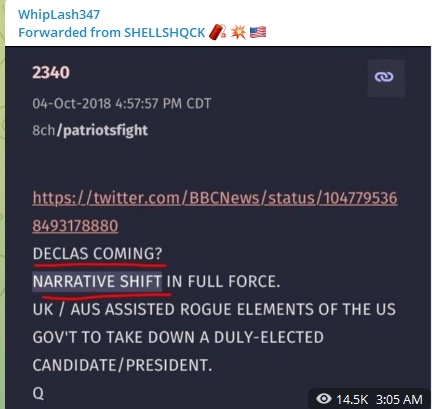
Task: Click the URL continuation 8493178880
Action: coord(75,226)
